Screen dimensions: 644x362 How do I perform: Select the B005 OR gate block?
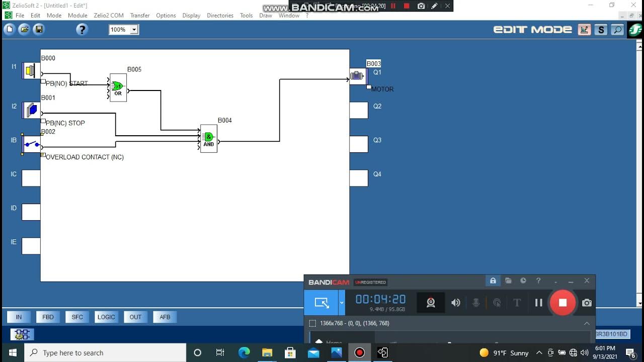coord(118,87)
